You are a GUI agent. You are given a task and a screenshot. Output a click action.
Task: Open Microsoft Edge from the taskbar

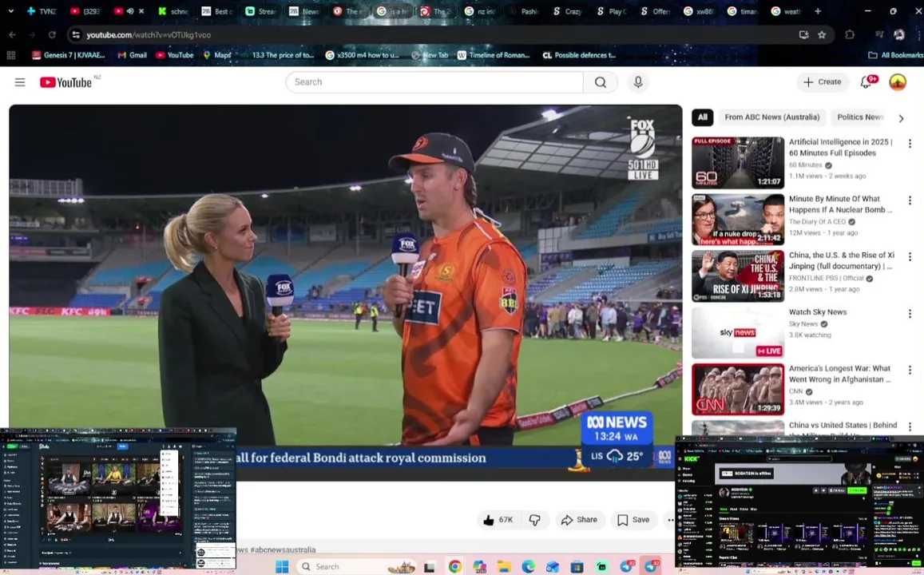[x=528, y=567]
